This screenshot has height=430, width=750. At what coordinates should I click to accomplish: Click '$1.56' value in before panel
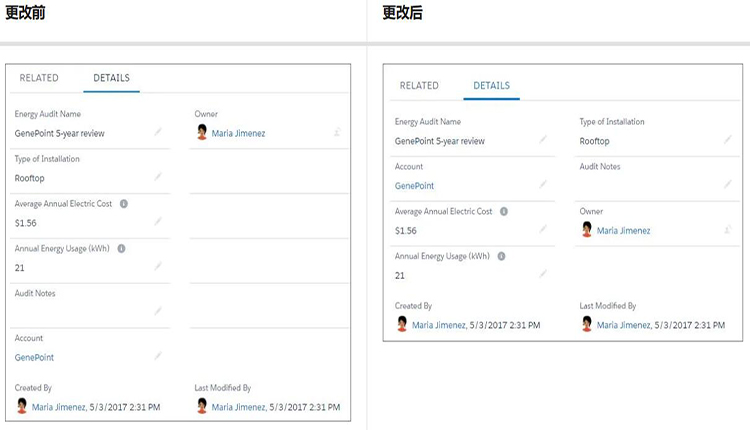click(x=26, y=223)
